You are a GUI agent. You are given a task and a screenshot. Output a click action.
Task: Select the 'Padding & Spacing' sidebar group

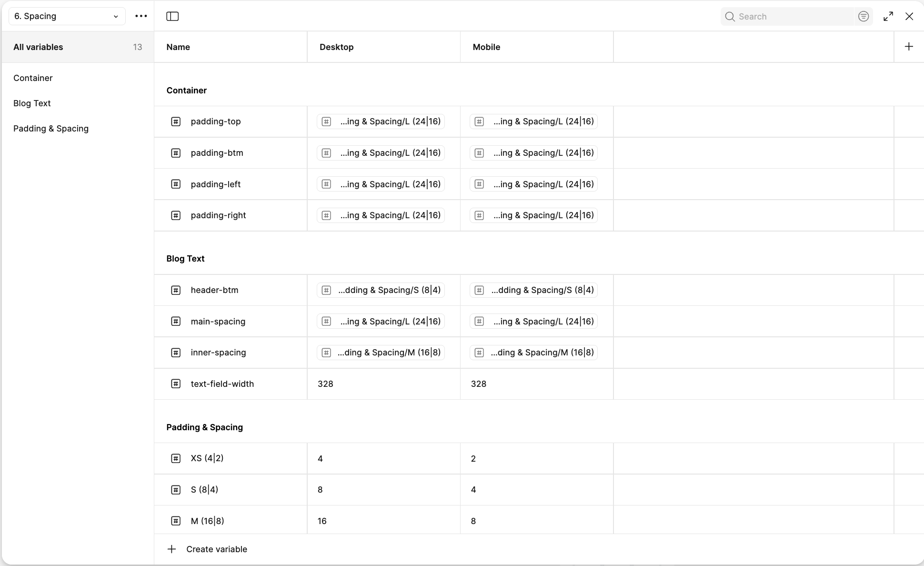pyautogui.click(x=51, y=128)
